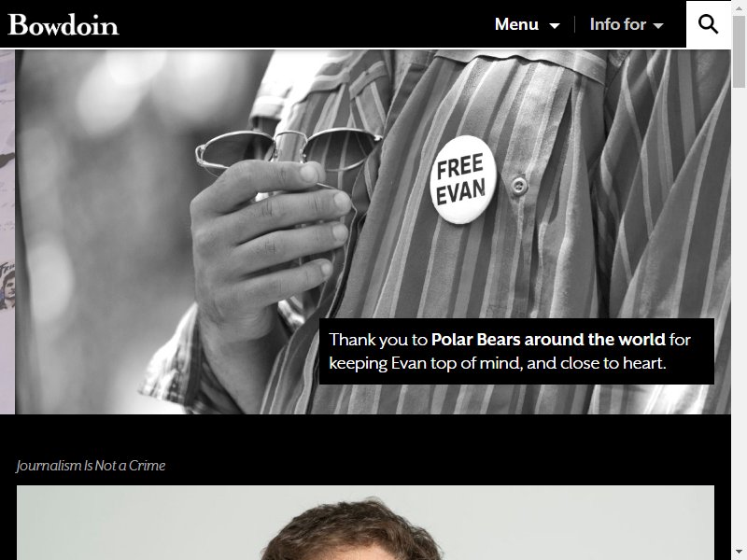Click the scrollbar track below the thumb

739,316
